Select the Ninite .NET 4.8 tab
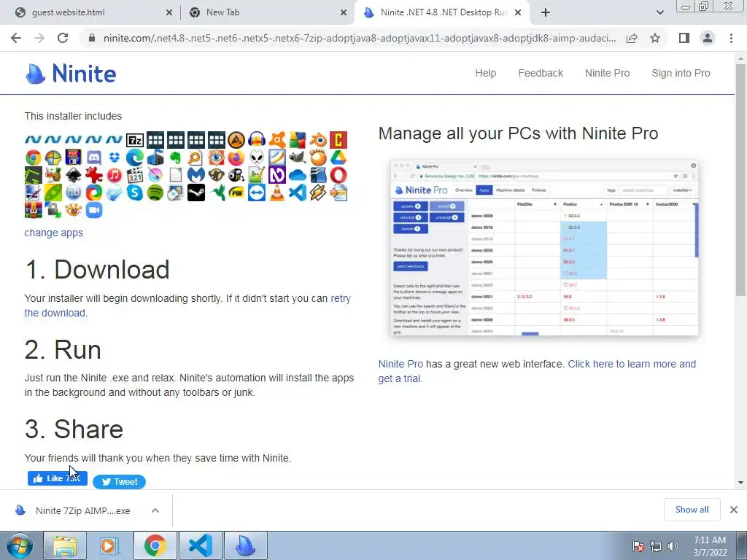The width and height of the screenshot is (747, 560). [x=443, y=12]
